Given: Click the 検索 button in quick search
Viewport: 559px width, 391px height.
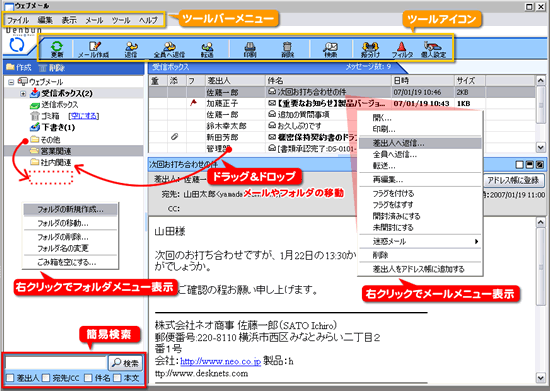Looking at the screenshot, I should pos(125,363).
